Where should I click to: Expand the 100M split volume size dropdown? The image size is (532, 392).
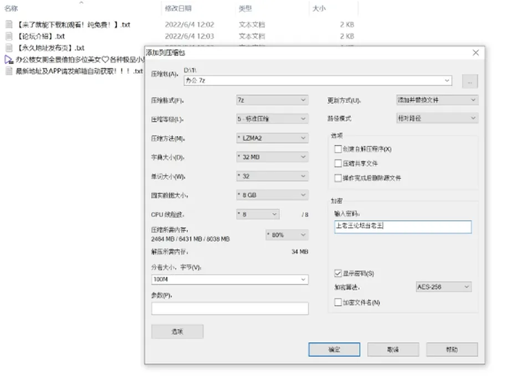coord(230,280)
